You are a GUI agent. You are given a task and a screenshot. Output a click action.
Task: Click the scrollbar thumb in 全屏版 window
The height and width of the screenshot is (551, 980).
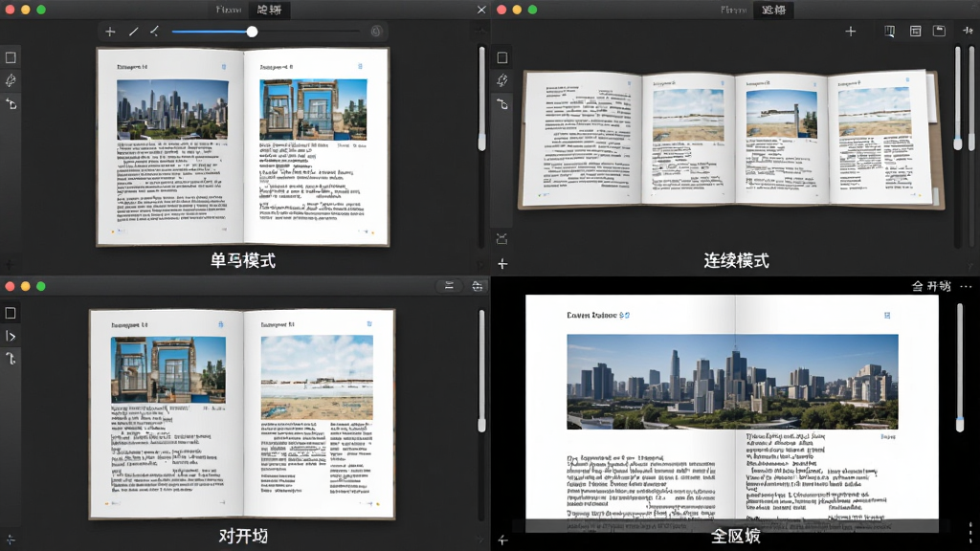[x=959, y=424]
